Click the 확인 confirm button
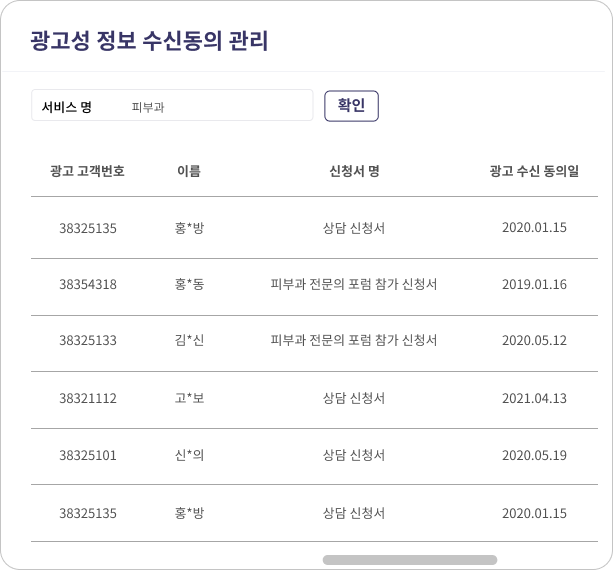 (x=351, y=106)
